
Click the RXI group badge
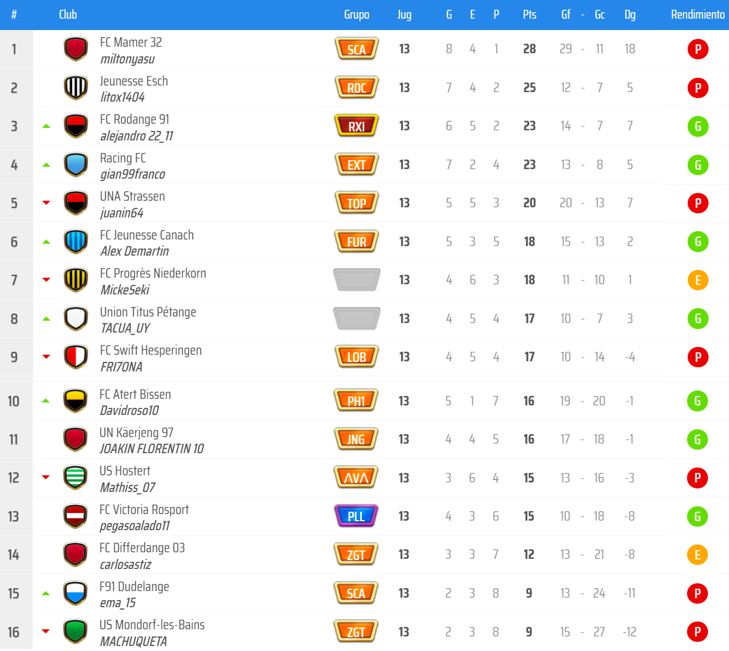tap(356, 126)
